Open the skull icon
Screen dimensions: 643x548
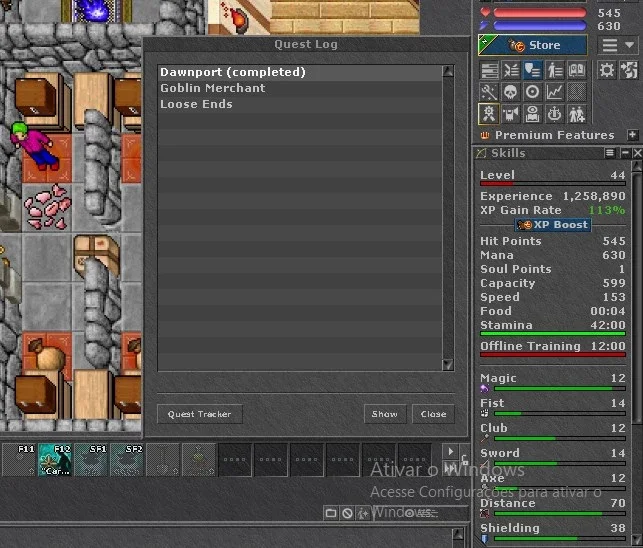tap(511, 92)
